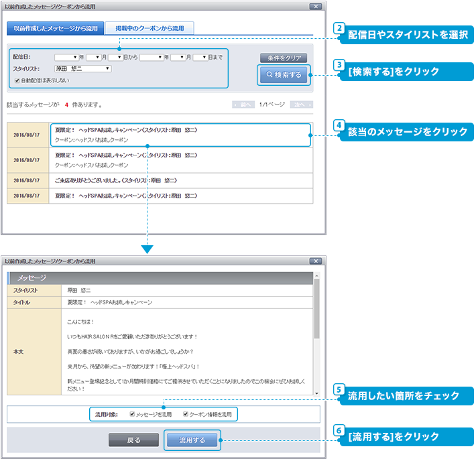Close the lower message detail dialog
This screenshot has width=476, height=461.
pos(316,261)
